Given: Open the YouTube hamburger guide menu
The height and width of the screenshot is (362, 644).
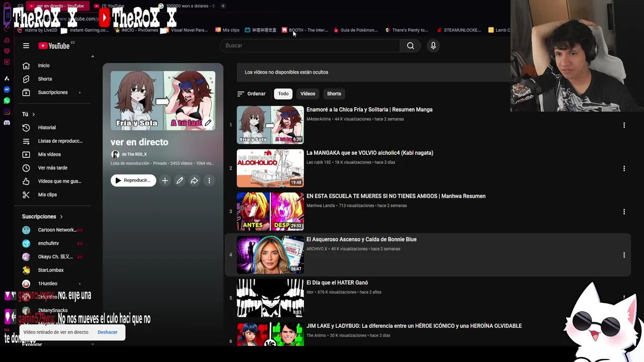Looking at the screenshot, I should (x=26, y=46).
